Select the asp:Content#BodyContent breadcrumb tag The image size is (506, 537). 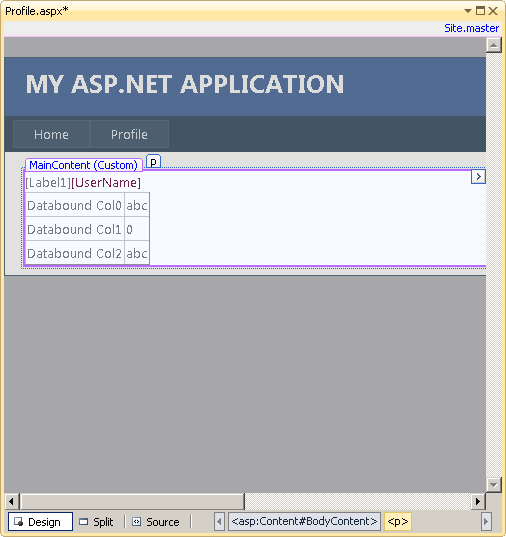point(304,521)
